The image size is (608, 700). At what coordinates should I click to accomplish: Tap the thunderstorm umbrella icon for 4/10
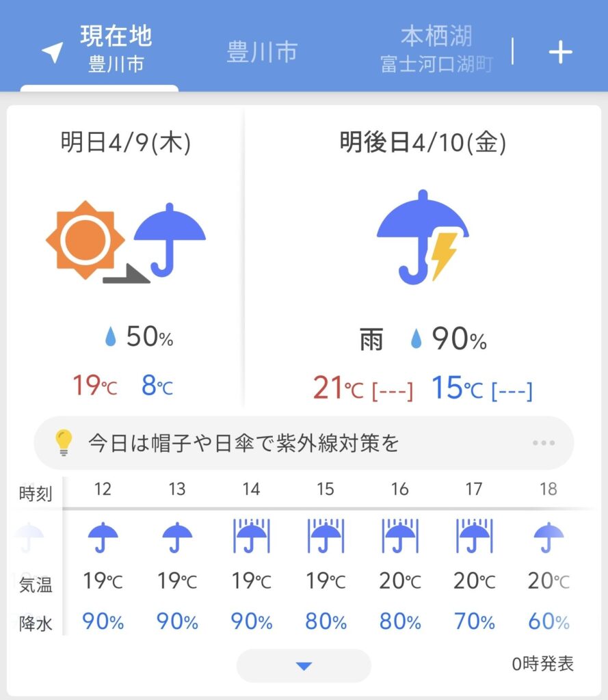click(x=423, y=237)
